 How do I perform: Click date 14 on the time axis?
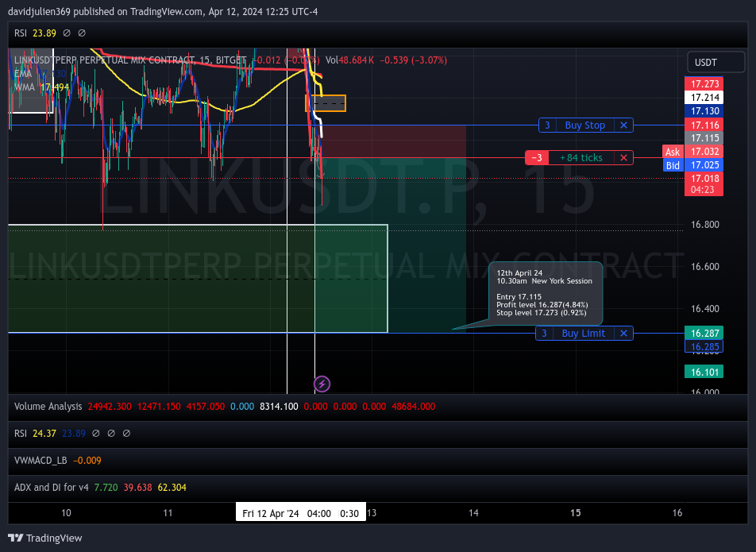(x=473, y=513)
